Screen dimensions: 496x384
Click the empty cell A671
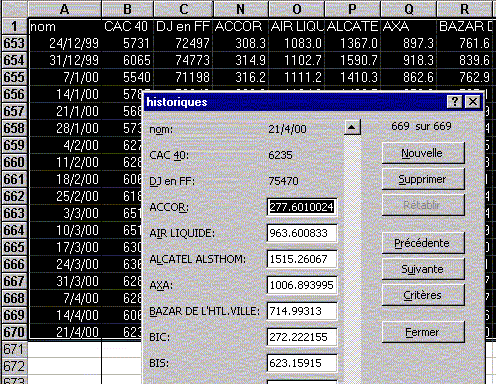point(65,349)
